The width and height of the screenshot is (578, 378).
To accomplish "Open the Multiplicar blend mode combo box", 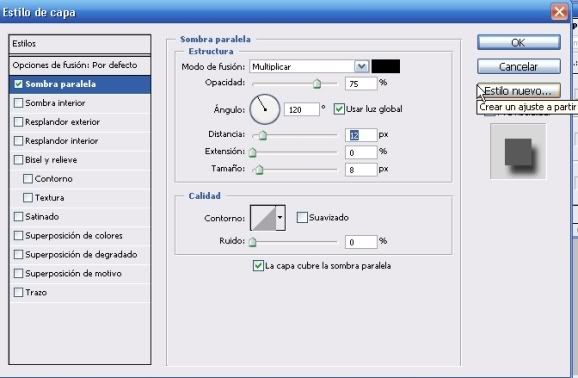I will [x=309, y=66].
